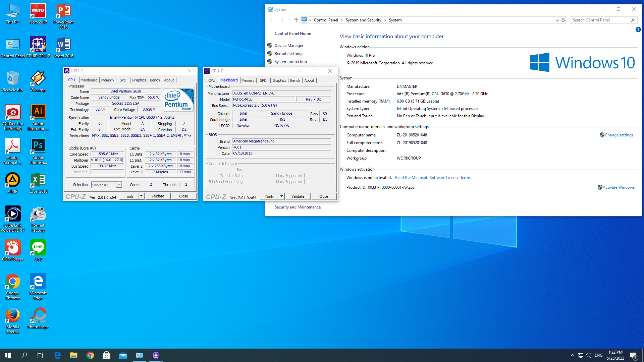Open Graphics tab in left CPU-Z window
Viewport: 644px width, 362px height.
(139, 80)
